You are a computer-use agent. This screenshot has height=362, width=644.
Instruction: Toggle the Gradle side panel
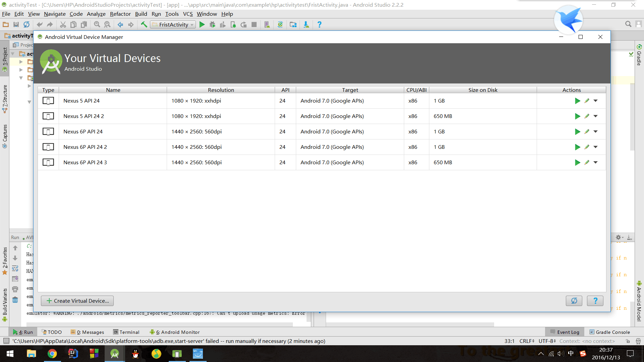click(x=639, y=55)
